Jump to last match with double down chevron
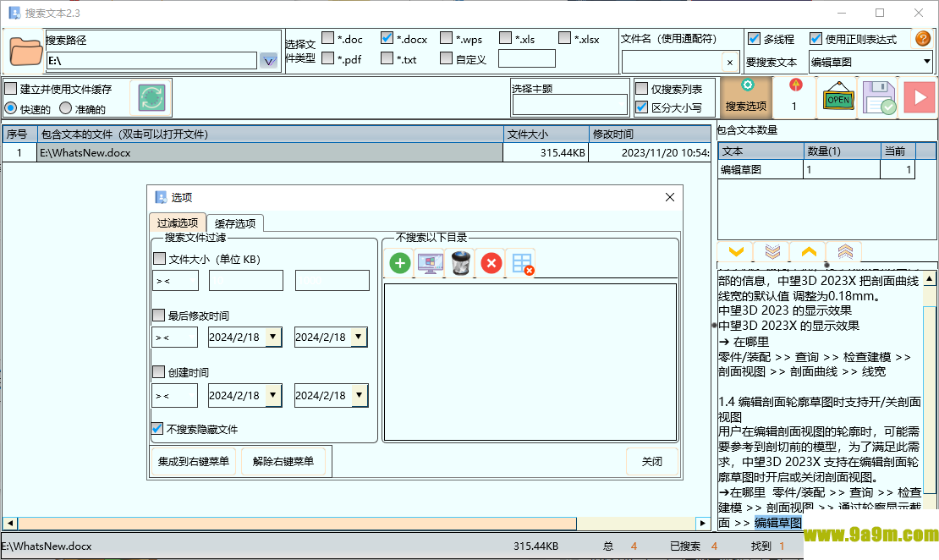939x560 pixels. pyautogui.click(x=772, y=252)
